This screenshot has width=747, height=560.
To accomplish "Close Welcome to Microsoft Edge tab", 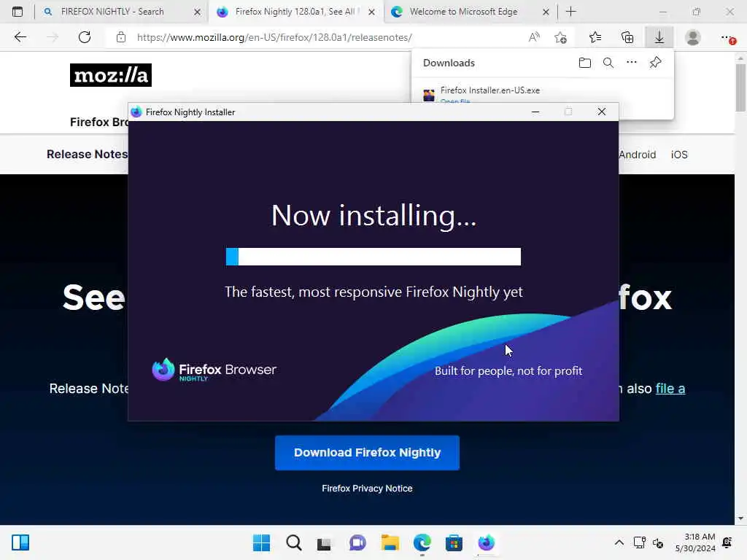I will 546,12.
